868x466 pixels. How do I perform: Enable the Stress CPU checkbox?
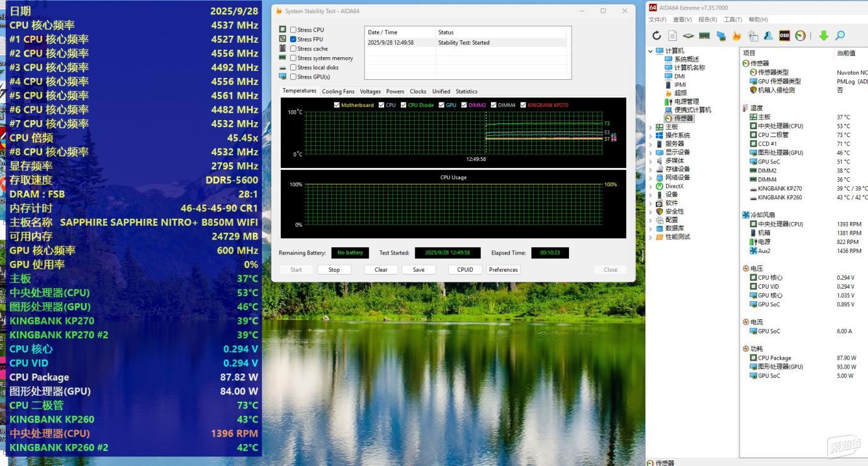[x=293, y=30]
